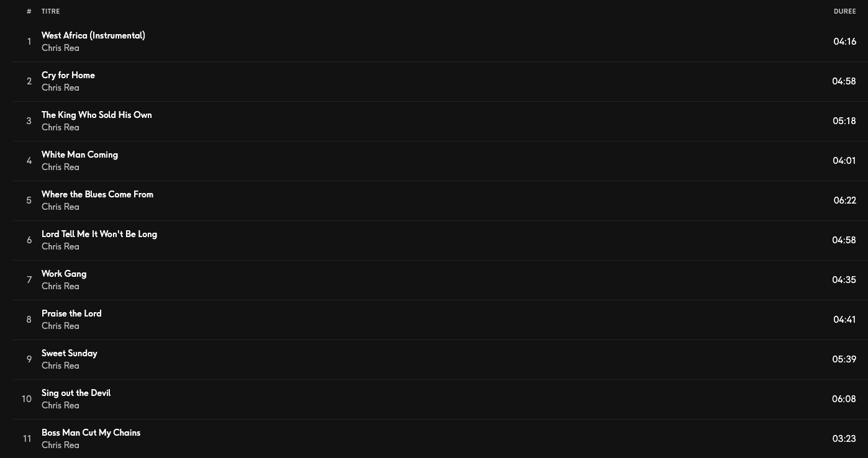Image resolution: width=868 pixels, height=458 pixels.
Task: Click the # column header
Action: pyautogui.click(x=29, y=11)
